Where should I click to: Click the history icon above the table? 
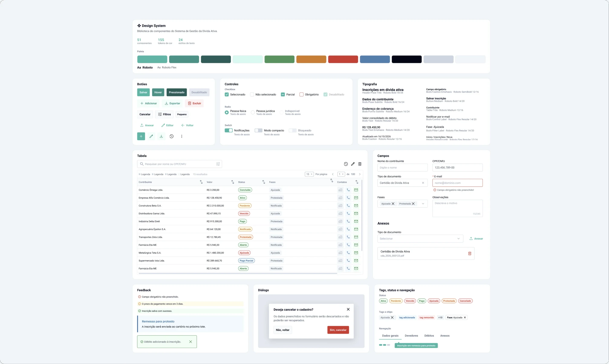tap(346, 164)
